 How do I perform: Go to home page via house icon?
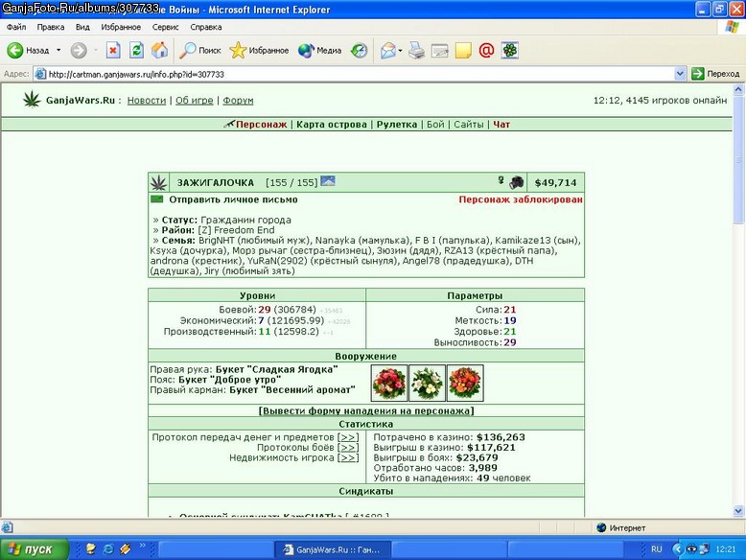[x=159, y=50]
